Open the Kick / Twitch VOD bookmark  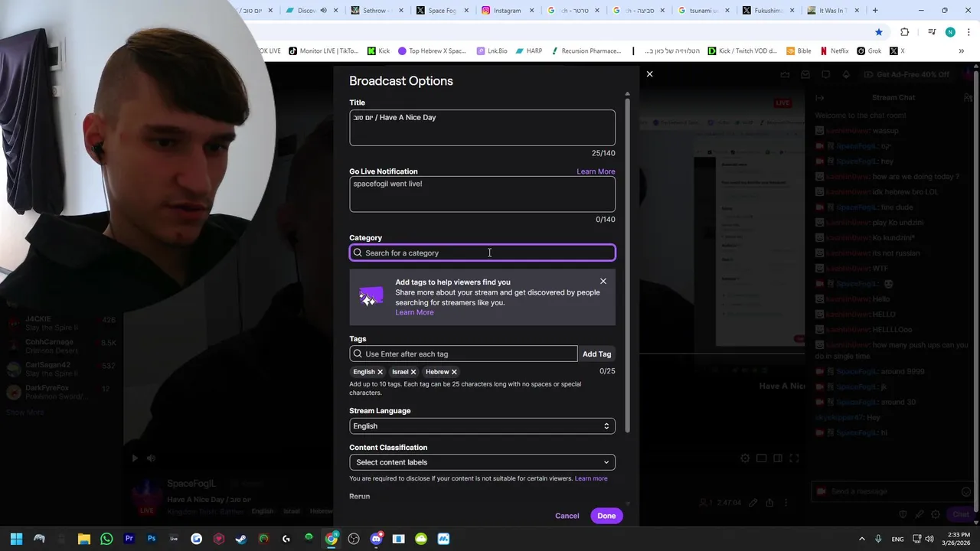[x=743, y=51]
